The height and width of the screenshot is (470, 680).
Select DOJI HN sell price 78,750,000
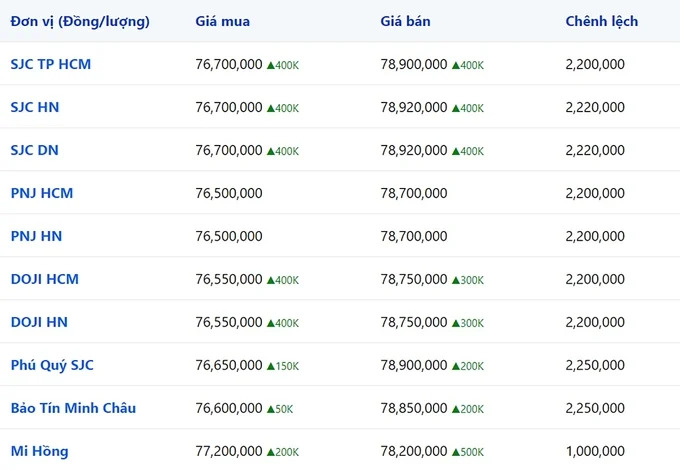(414, 322)
